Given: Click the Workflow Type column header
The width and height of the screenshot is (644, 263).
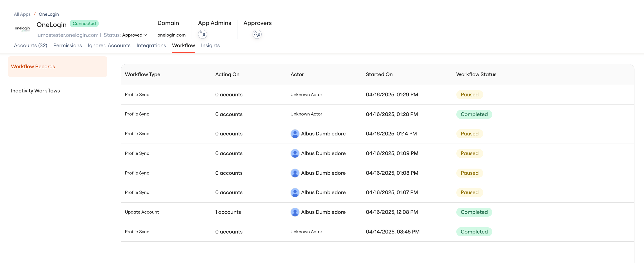Looking at the screenshot, I should (x=143, y=74).
